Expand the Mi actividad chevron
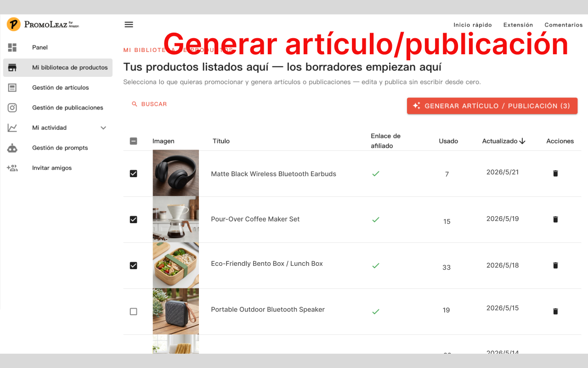 pos(103,128)
